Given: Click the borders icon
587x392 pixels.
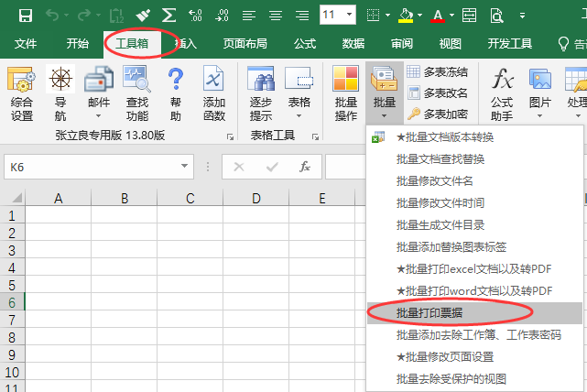Looking at the screenshot, I should click(373, 16).
